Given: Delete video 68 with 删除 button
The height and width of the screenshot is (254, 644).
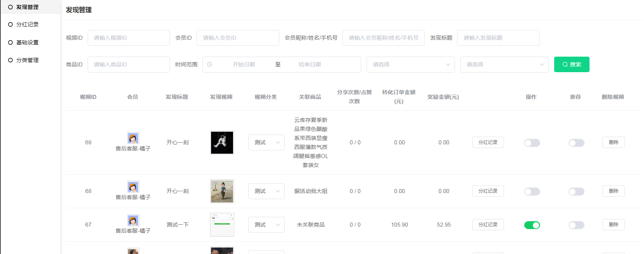Looking at the screenshot, I should click(614, 191).
